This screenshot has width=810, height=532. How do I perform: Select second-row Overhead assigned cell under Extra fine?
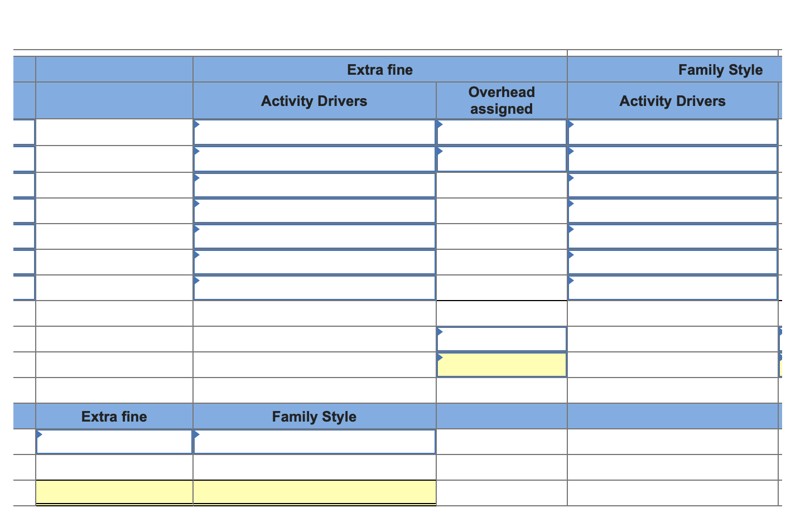tap(502, 159)
